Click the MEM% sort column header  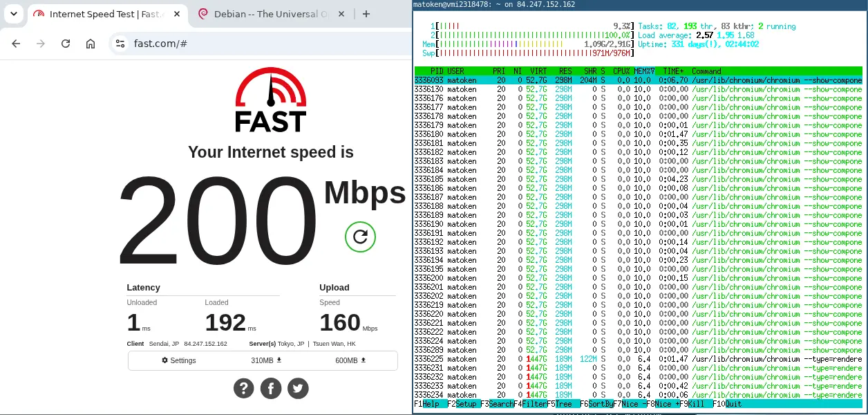tap(644, 71)
